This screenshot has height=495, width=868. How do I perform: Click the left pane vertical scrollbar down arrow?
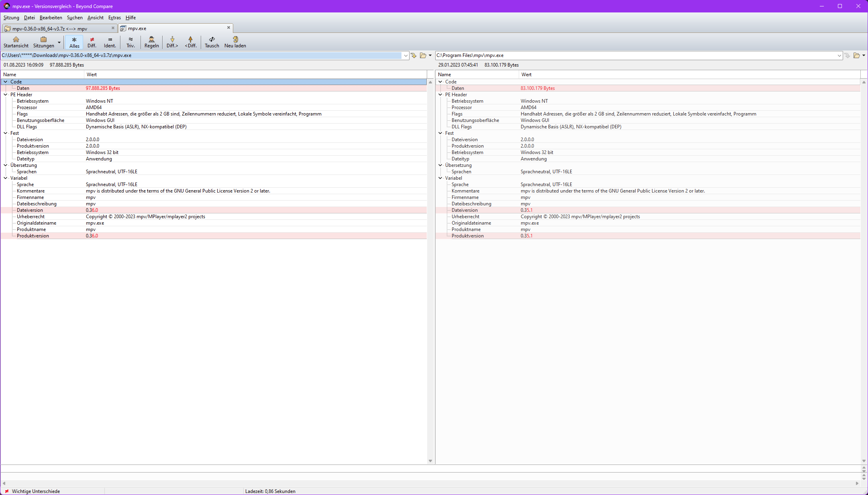click(x=430, y=461)
